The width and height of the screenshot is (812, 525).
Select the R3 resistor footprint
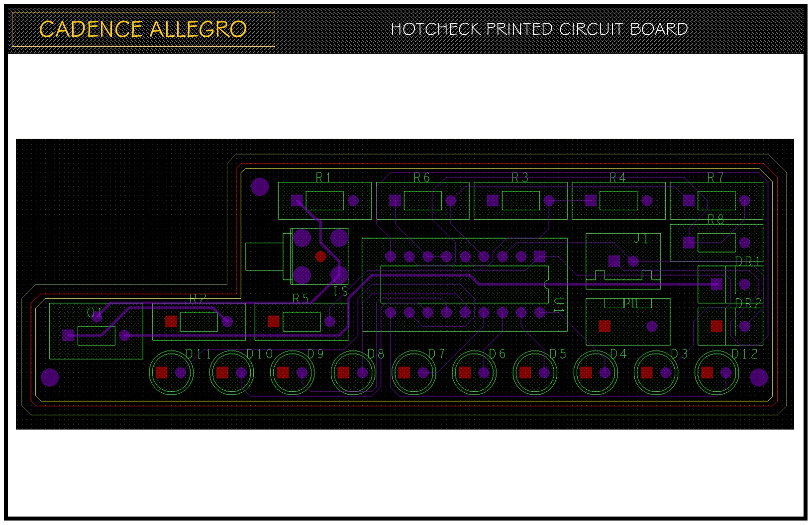pyautogui.click(x=520, y=201)
